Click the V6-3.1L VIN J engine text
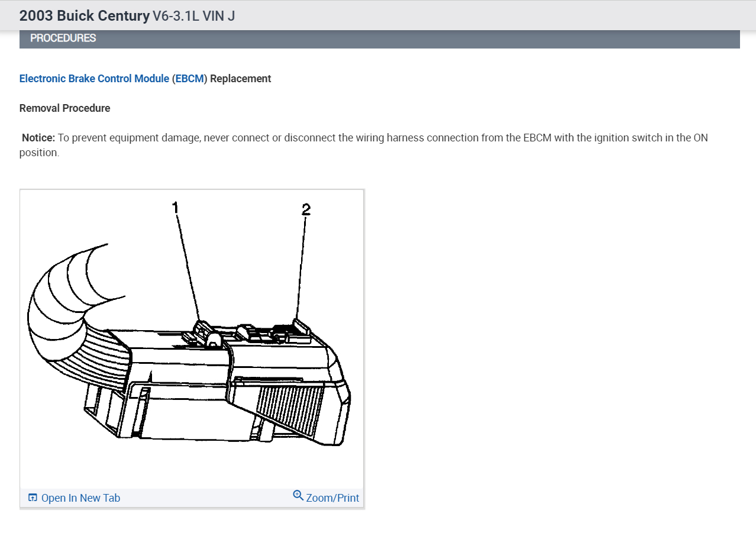This screenshot has height=536, width=756. [194, 16]
